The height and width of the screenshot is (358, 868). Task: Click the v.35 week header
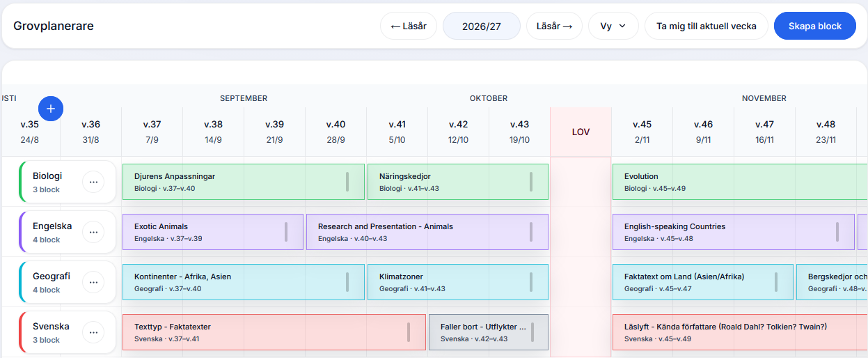point(30,132)
